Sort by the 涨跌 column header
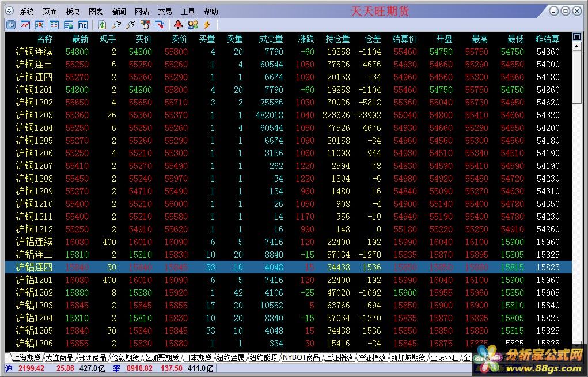 (x=306, y=39)
